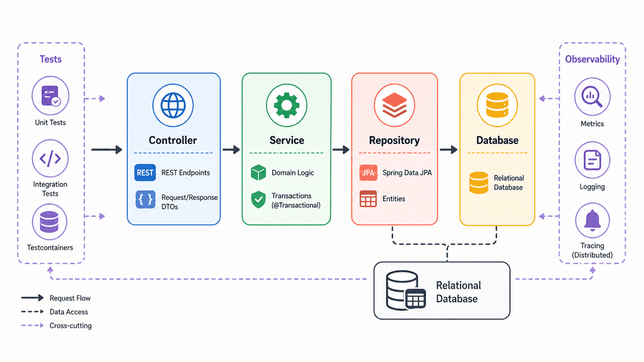Select the Repository layers icon
644x362 pixels.
(394, 105)
